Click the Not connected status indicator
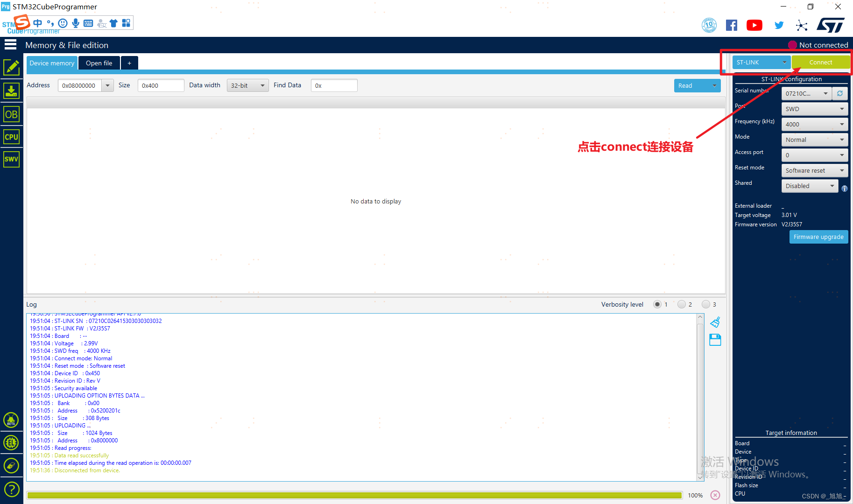Screen dimensions: 853x504 pyautogui.click(x=818, y=45)
